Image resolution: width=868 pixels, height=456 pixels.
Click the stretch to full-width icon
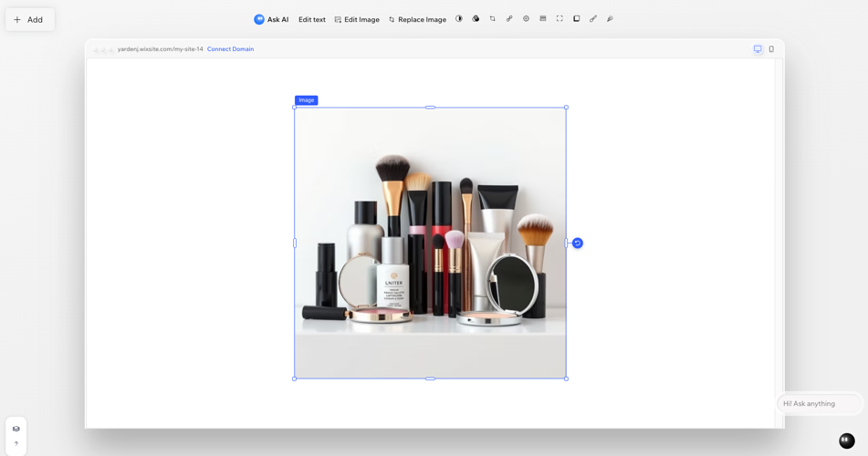point(559,18)
